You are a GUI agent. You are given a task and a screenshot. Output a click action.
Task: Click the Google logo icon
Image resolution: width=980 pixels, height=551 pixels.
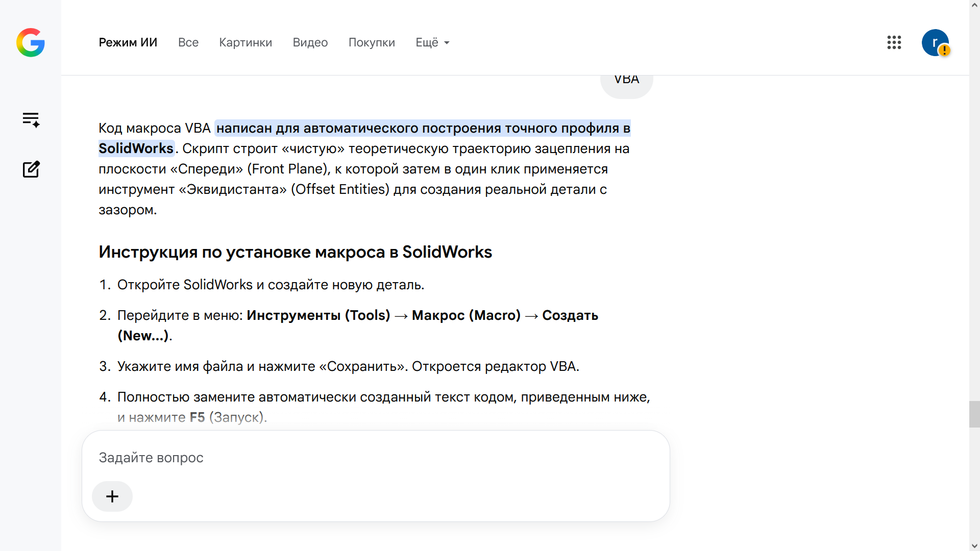tap(31, 42)
